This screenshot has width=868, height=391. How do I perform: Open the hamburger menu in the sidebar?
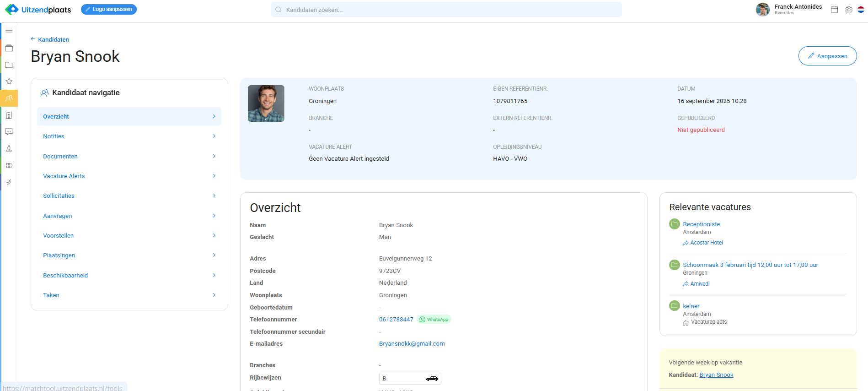(9, 31)
